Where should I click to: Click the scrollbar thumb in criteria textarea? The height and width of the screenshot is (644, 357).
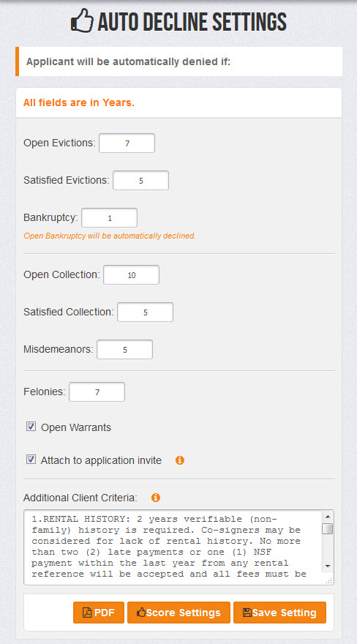point(328,529)
